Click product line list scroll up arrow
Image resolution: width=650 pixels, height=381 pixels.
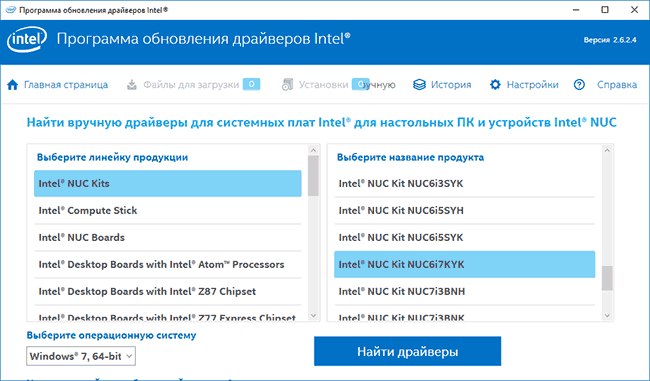click(313, 150)
